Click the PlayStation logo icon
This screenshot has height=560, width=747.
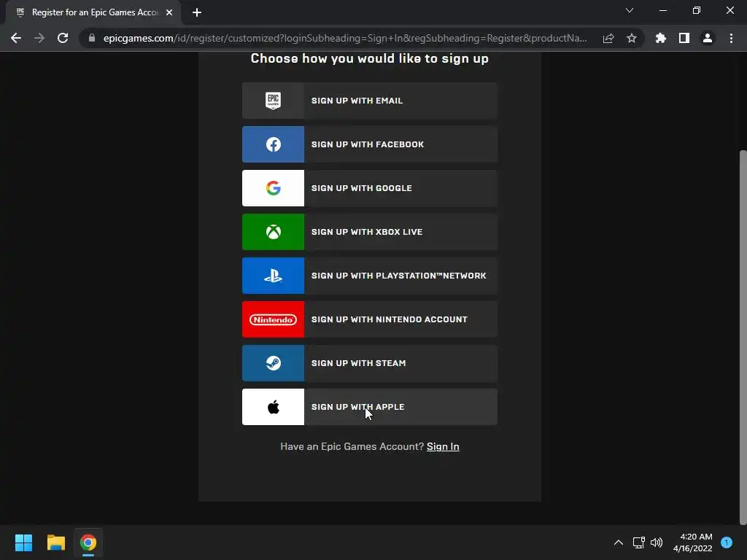tap(273, 276)
